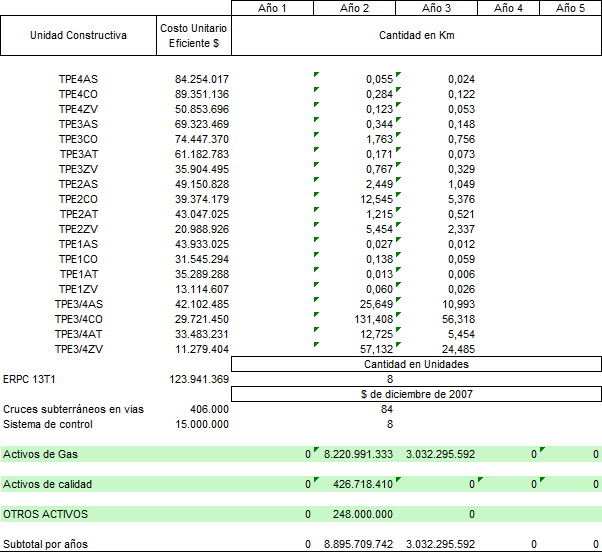Click the $ de diciembre de 2007 header
The height and width of the screenshot is (552, 602).
(x=418, y=394)
